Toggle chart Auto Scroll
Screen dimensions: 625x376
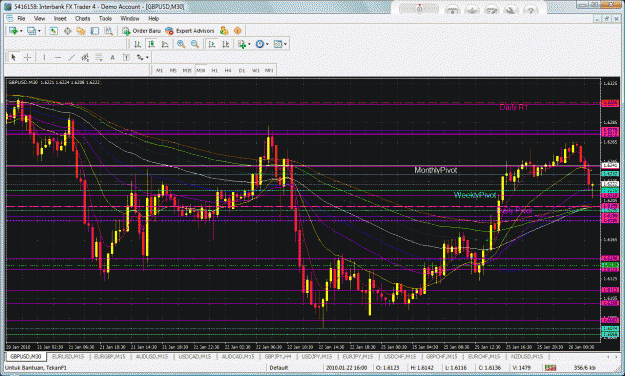212,44
